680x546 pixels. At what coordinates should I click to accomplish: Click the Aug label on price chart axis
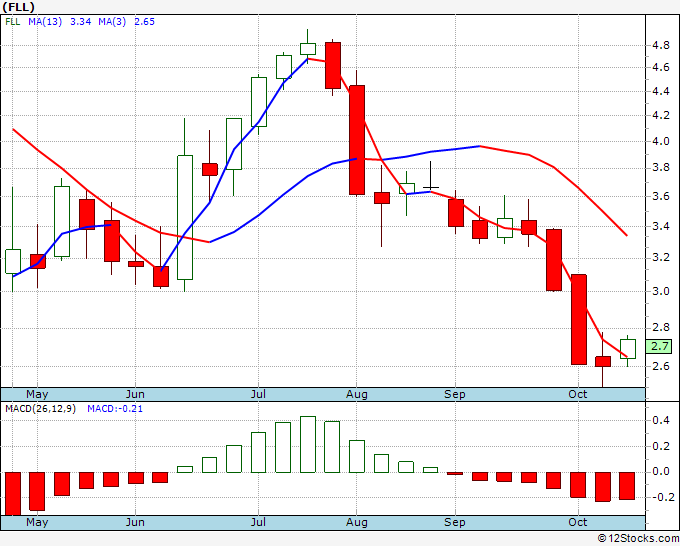click(x=356, y=394)
